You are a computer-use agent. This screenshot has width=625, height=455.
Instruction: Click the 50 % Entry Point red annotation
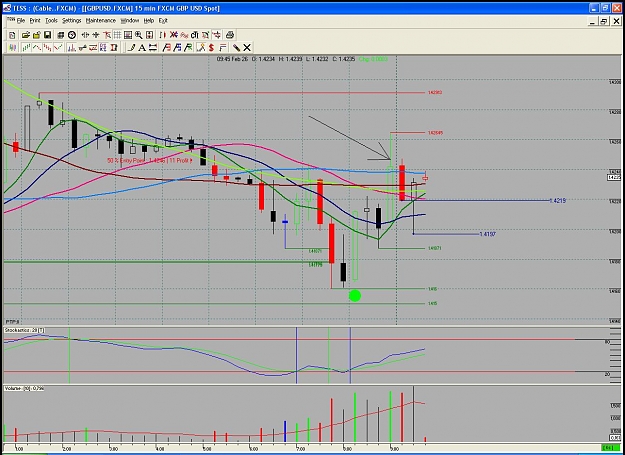point(150,160)
